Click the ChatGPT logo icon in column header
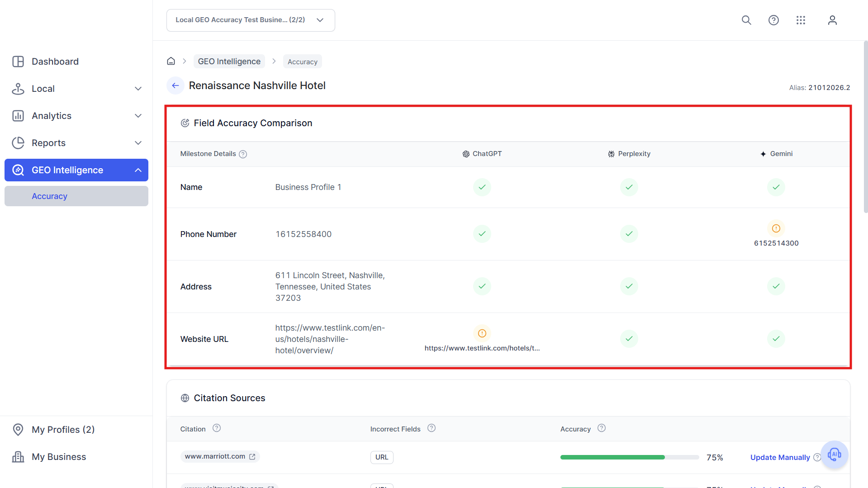Viewport: 868px width, 488px height. (x=466, y=154)
